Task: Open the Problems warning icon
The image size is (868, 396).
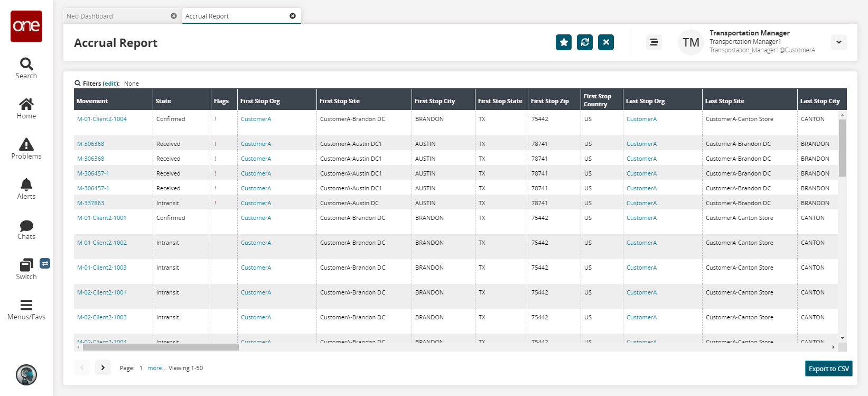Action: pos(26,149)
